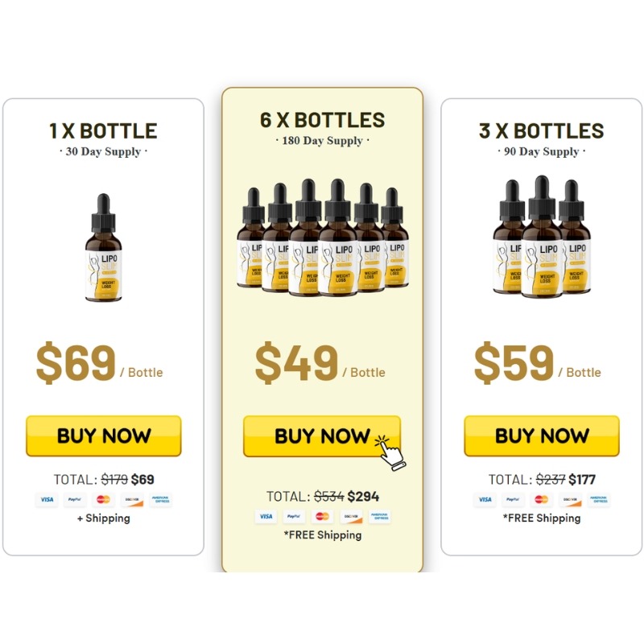Click Mastercard icon in 1 bottle card
The height and width of the screenshot is (644, 644).
104,500
